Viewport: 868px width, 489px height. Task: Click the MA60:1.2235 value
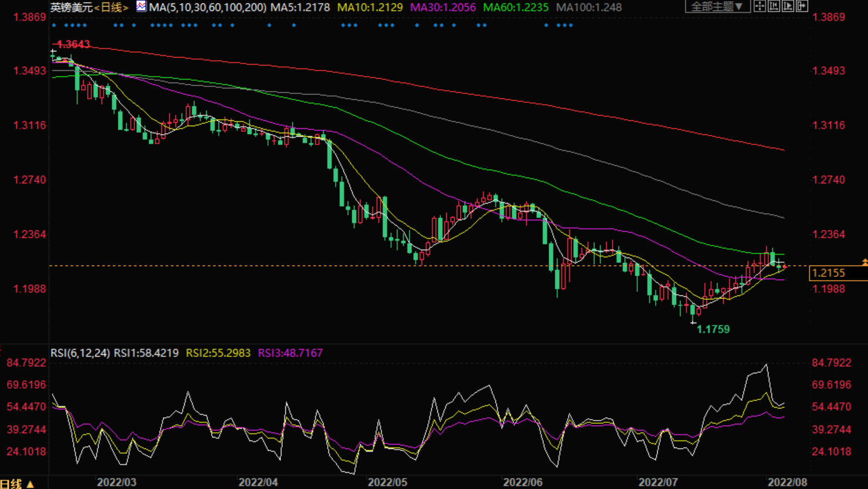pos(516,8)
